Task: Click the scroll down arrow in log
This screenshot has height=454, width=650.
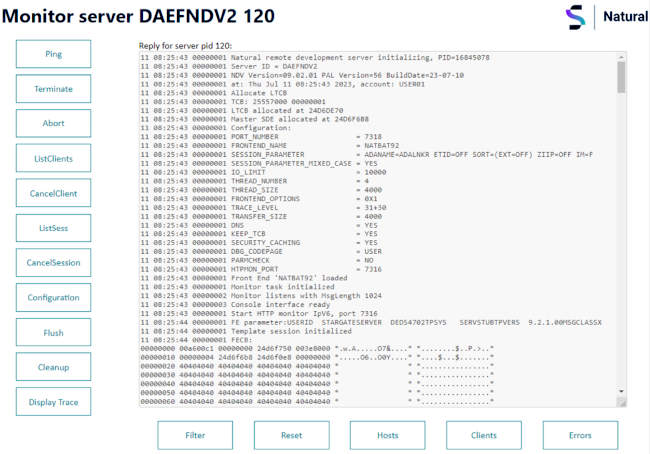Action: point(621,392)
